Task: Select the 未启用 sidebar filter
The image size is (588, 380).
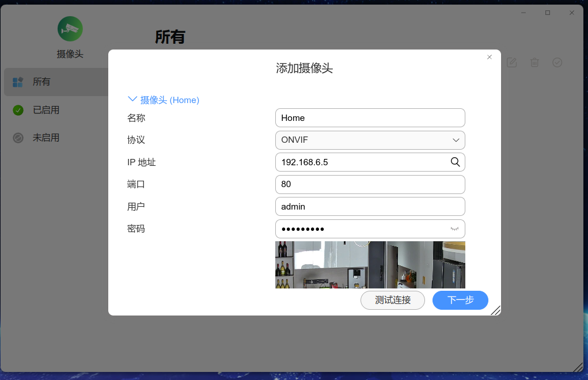Action: [x=46, y=138]
